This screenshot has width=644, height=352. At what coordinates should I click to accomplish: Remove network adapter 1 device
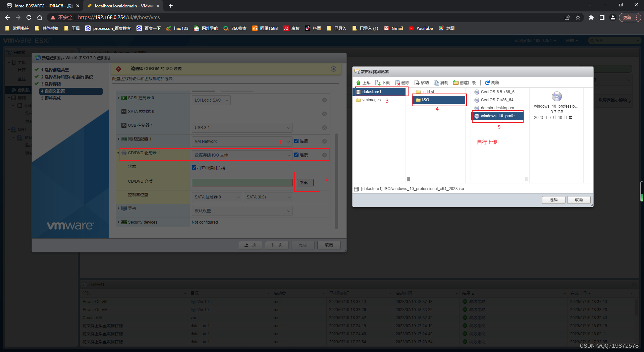click(324, 141)
